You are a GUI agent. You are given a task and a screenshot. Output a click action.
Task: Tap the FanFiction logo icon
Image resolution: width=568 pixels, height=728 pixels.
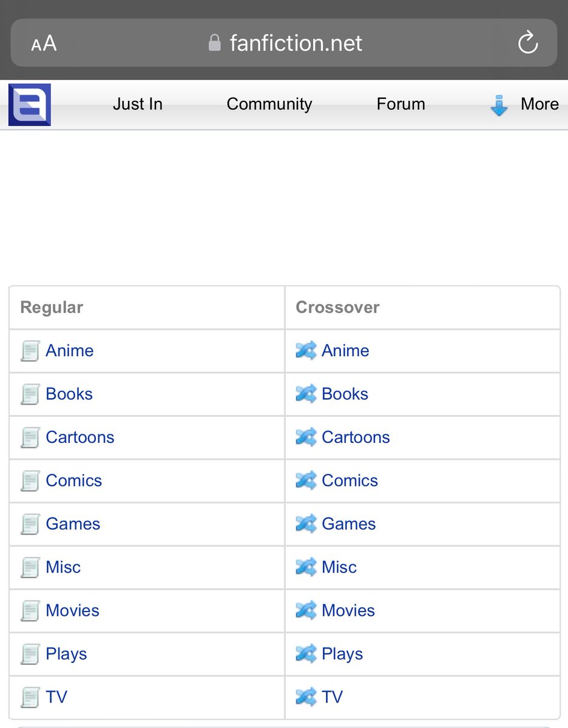(x=29, y=105)
